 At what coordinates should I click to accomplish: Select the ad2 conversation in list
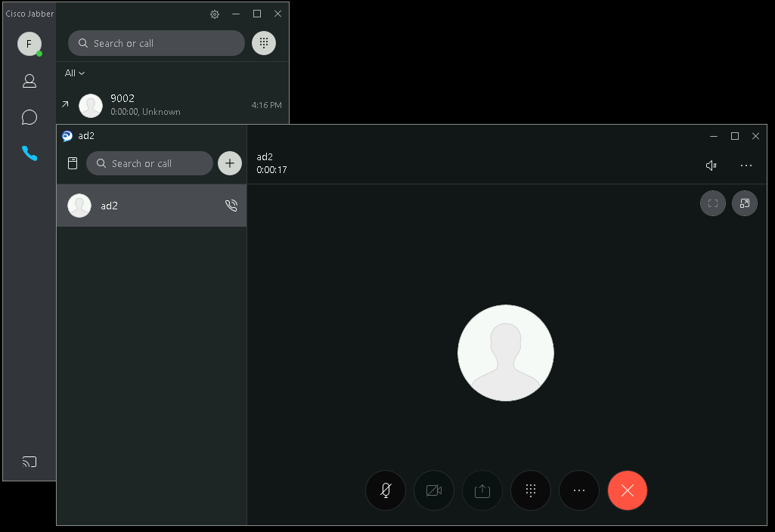(x=151, y=206)
